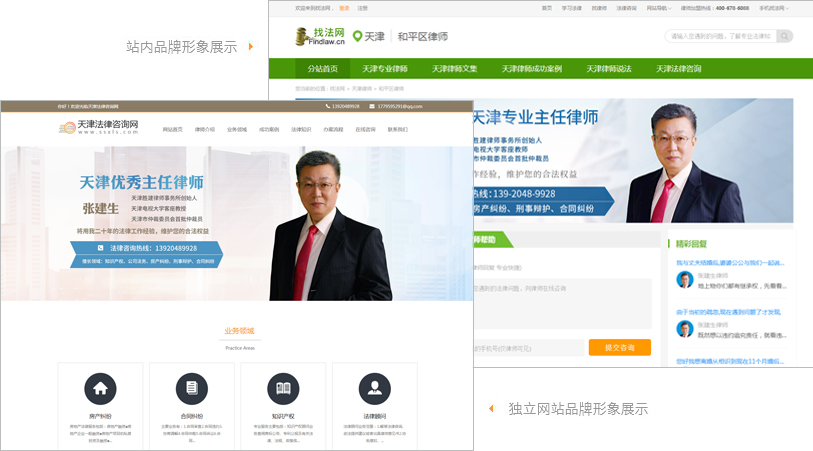The width and height of the screenshot is (813, 451).
Task: Open 成功案例 in front site menu
Action: pos(269,130)
